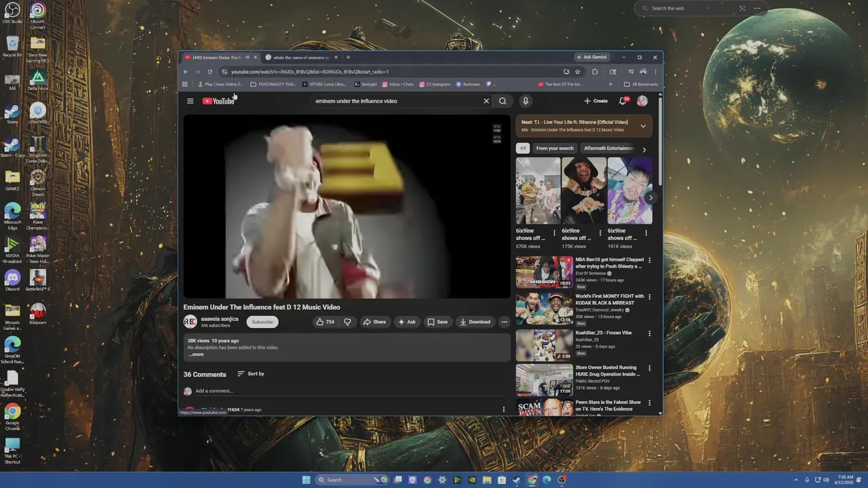Viewport: 868px width, 488px height.
Task: Open Play Chess Online bookmark
Action: pos(220,85)
